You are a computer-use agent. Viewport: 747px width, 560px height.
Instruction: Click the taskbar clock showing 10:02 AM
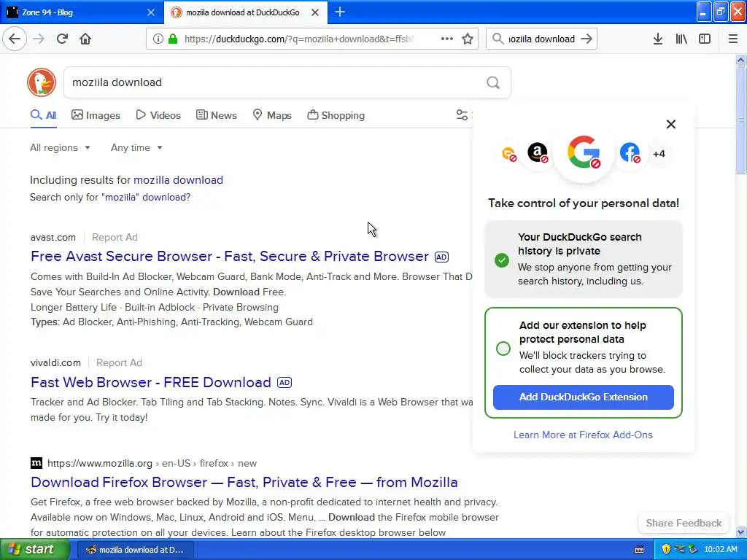coord(720,550)
